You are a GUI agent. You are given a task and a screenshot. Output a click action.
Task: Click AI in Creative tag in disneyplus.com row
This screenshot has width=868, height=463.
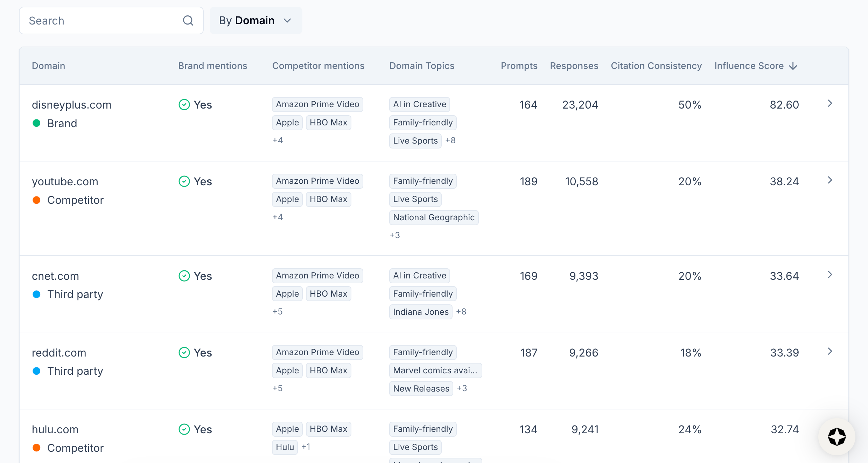coord(420,104)
